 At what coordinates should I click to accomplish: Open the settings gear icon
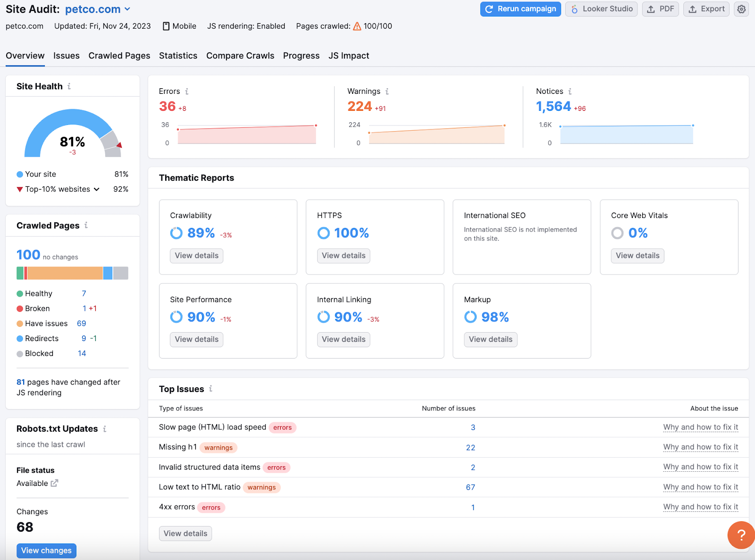[741, 9]
